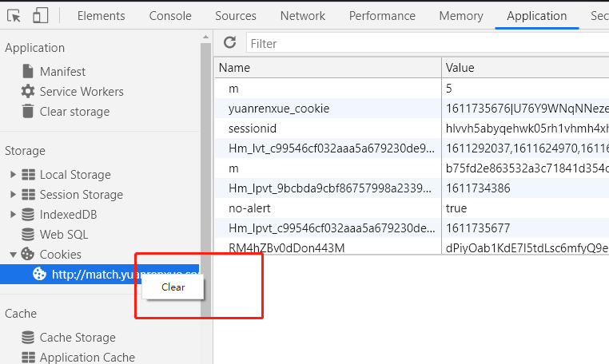Viewport: 609px width, 364px height.
Task: Click the Cookies cookie icon
Action: [28, 254]
